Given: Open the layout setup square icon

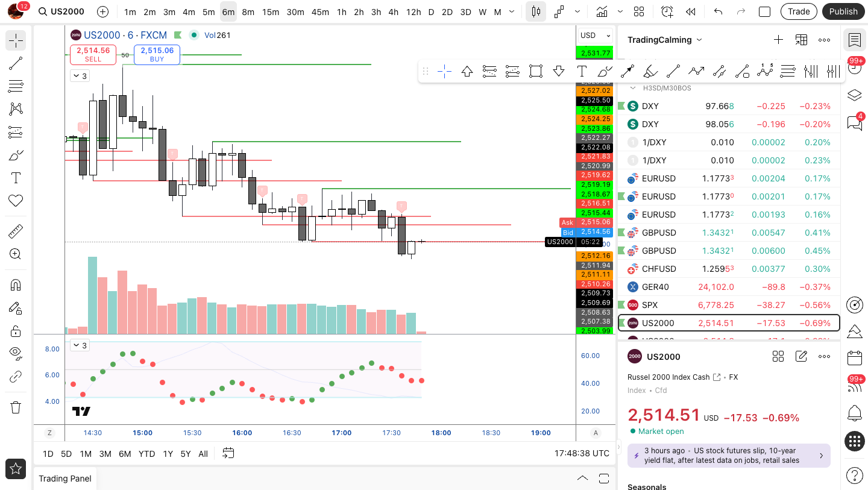Looking at the screenshot, I should tap(764, 11).
